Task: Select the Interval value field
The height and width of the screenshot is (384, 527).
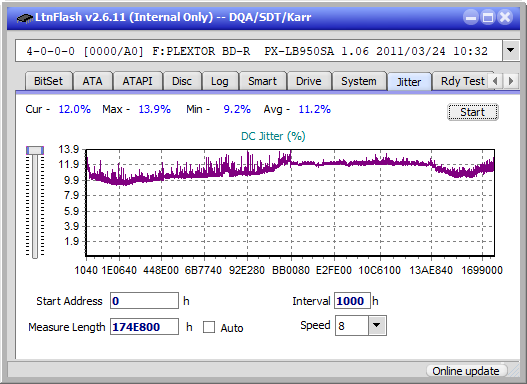Action: tap(352, 301)
